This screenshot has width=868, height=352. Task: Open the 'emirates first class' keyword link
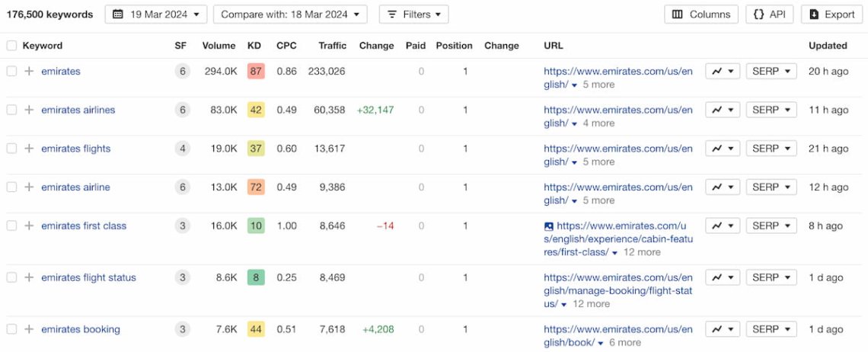click(x=84, y=226)
